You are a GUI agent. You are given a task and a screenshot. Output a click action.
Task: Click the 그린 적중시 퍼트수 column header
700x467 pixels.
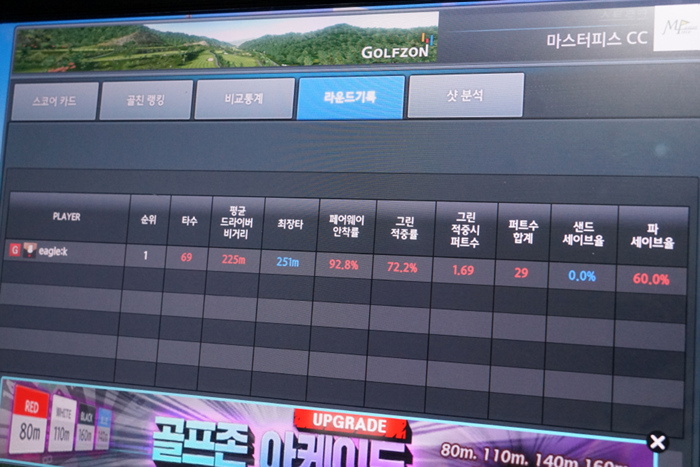point(465,230)
